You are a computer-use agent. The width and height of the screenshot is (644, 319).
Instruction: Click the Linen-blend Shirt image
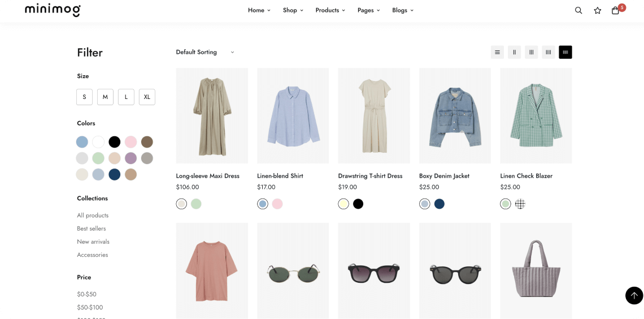point(293,116)
